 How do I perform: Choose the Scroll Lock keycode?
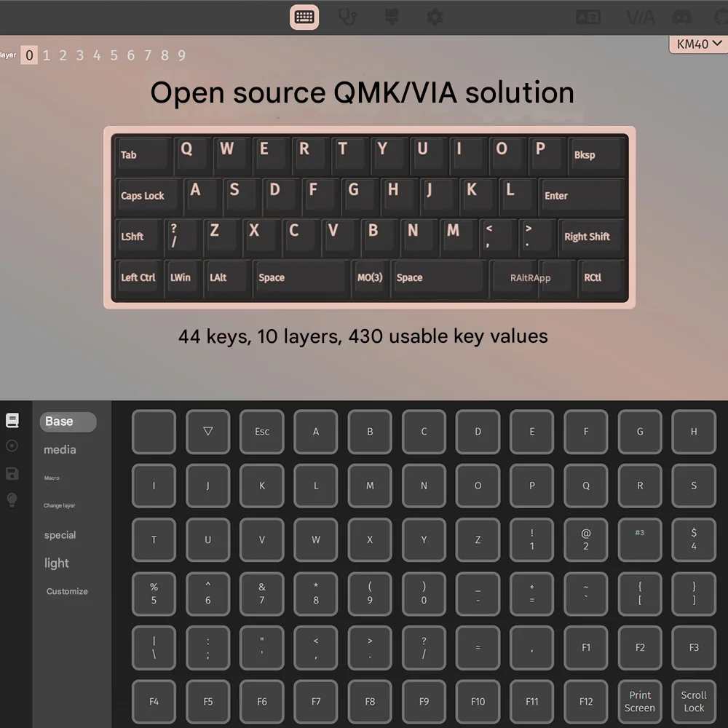point(694,702)
